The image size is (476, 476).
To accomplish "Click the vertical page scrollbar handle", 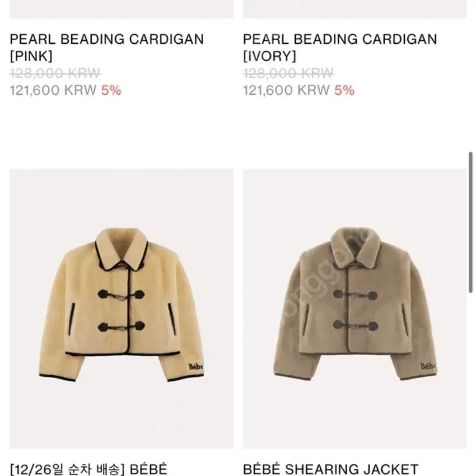I will click(470, 222).
